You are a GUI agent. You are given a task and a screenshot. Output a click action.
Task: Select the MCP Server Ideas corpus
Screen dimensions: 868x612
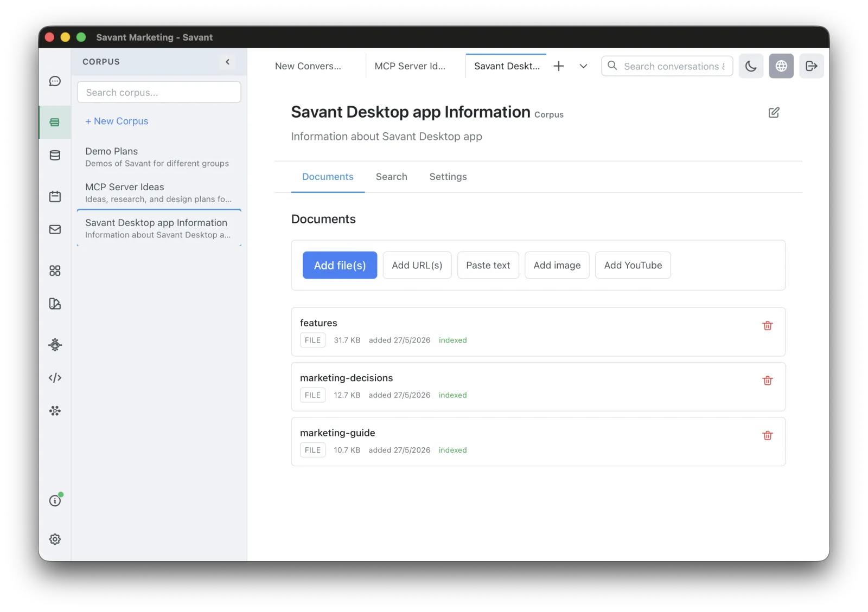159,192
